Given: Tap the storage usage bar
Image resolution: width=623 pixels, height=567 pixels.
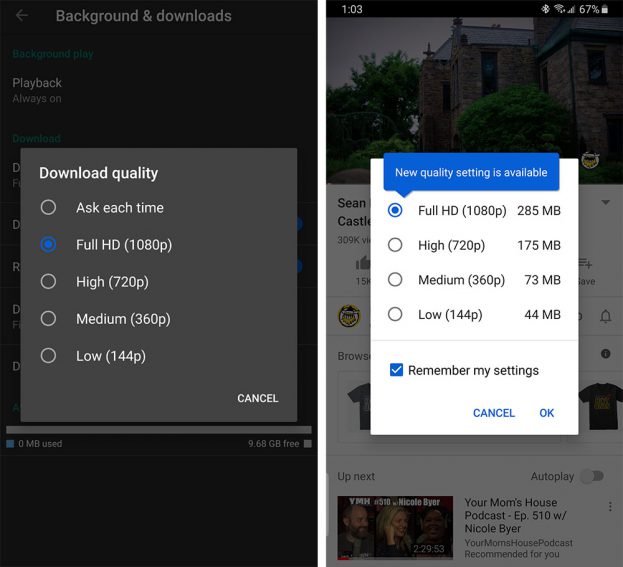Looking at the screenshot, I should pos(159,430).
